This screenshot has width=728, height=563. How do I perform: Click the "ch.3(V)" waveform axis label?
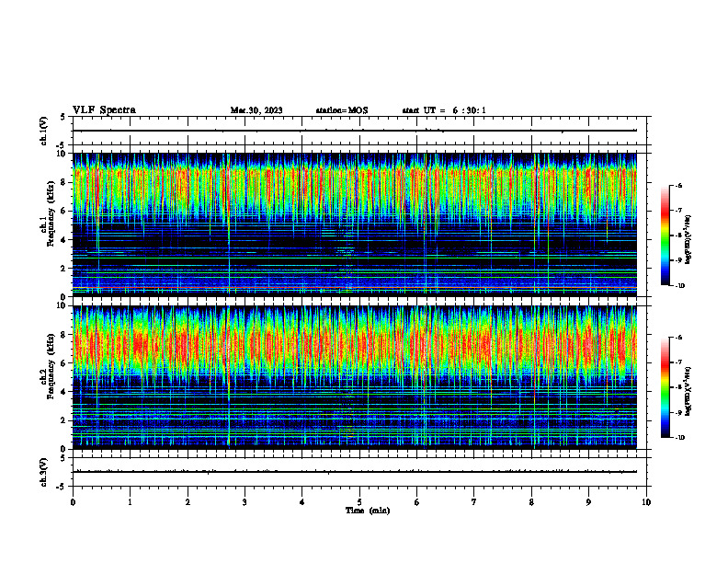point(43,472)
